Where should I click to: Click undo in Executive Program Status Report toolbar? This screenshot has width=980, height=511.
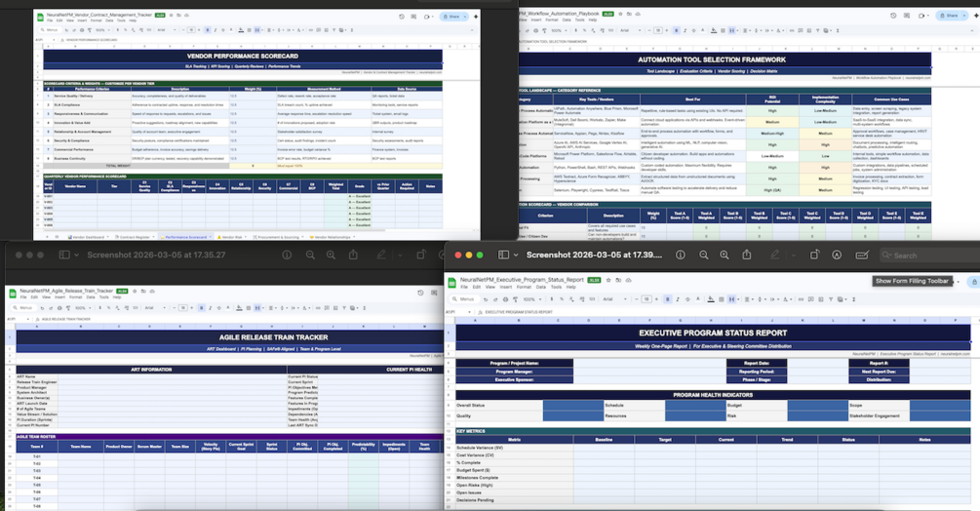pos(486,299)
